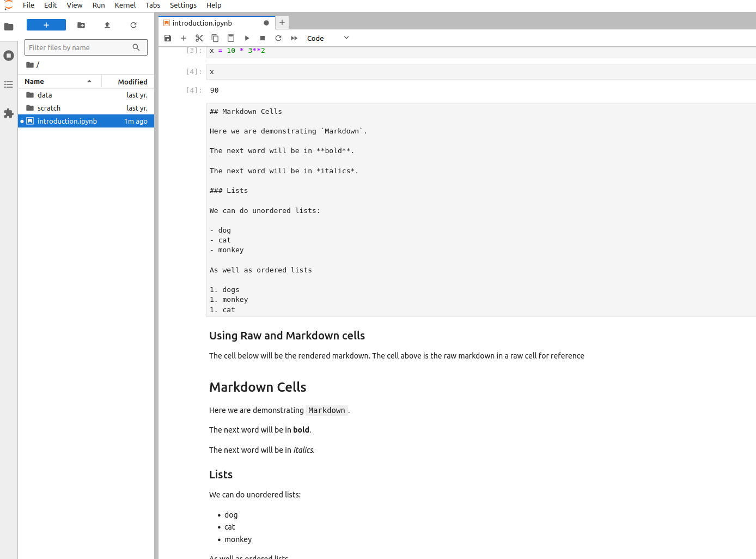Run the selected cell
Screen dimensions: 756x559
pyautogui.click(x=247, y=38)
